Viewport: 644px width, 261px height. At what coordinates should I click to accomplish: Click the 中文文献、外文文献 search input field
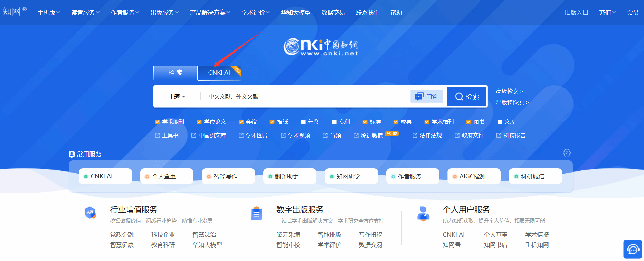coord(304,97)
